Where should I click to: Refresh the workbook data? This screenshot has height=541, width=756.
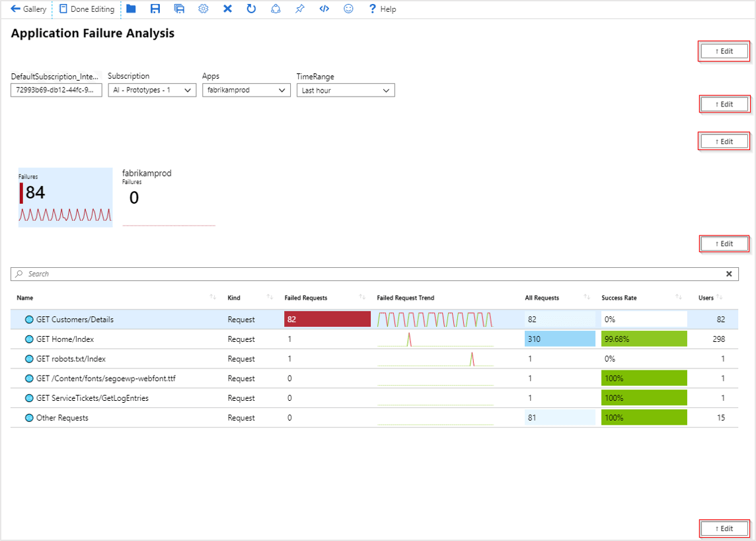point(251,9)
